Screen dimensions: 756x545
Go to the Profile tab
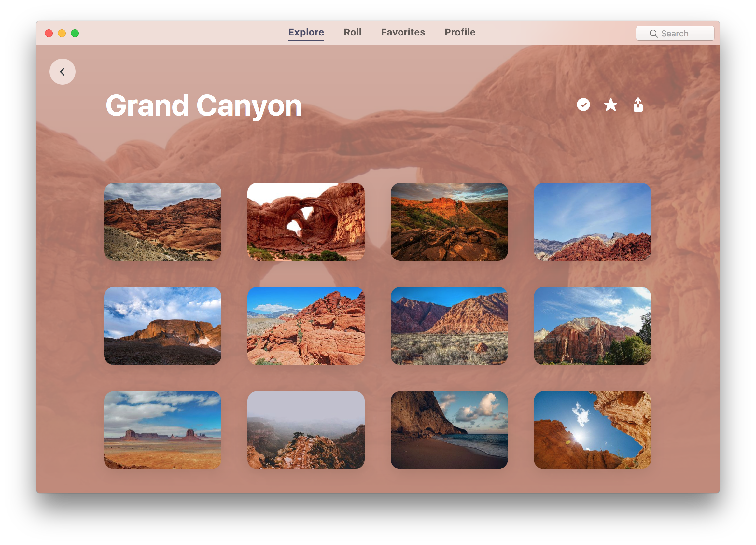tap(460, 32)
